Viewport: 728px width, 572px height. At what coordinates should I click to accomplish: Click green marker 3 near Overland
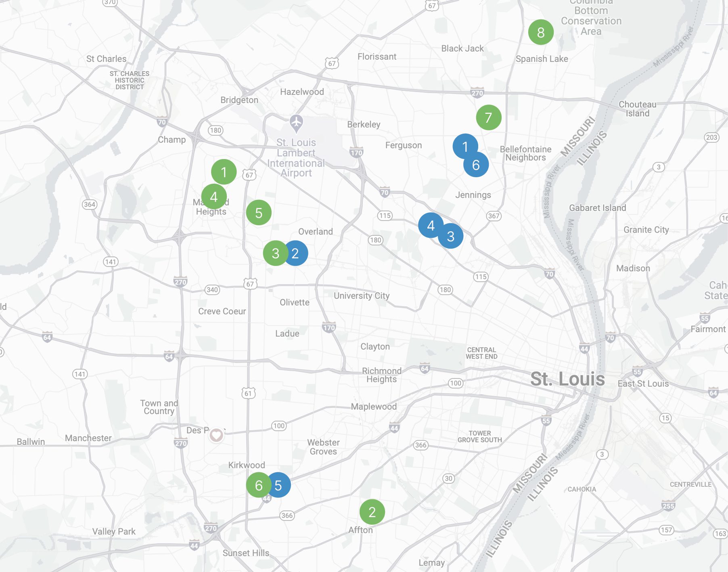click(274, 254)
